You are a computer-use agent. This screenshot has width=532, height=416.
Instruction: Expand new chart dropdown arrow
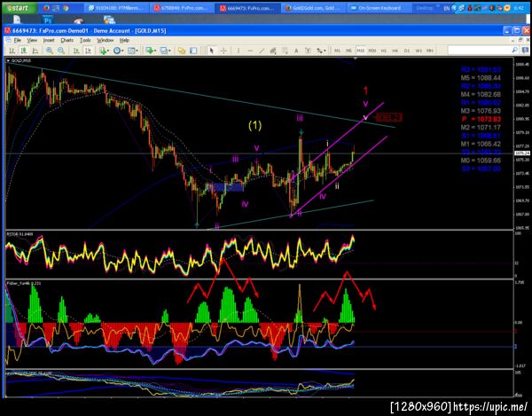click(x=154, y=51)
